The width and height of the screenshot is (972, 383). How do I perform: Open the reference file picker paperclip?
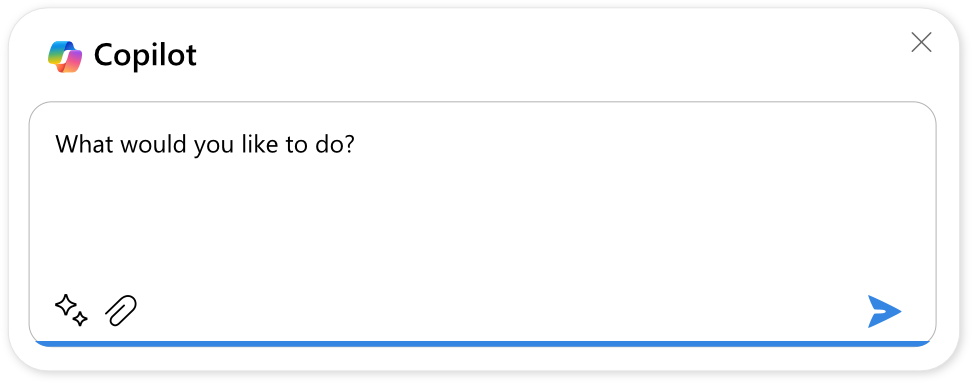121,310
